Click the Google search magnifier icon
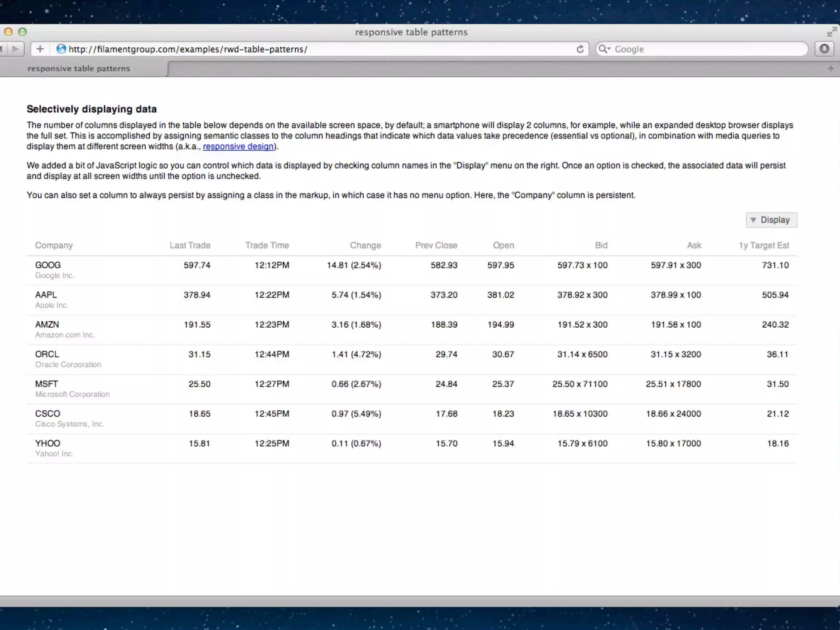The width and height of the screenshot is (840, 630). (604, 49)
